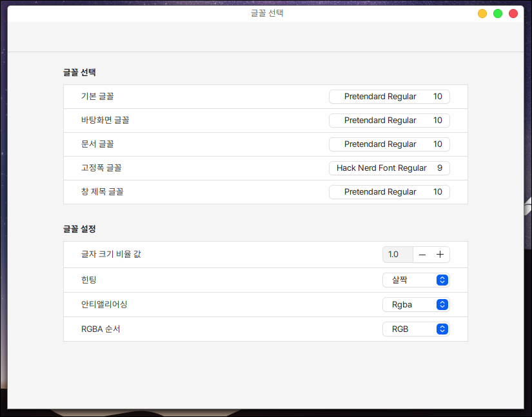Click the Hack Nerd Font Regular button
The width and height of the screenshot is (532, 417).
coord(389,168)
